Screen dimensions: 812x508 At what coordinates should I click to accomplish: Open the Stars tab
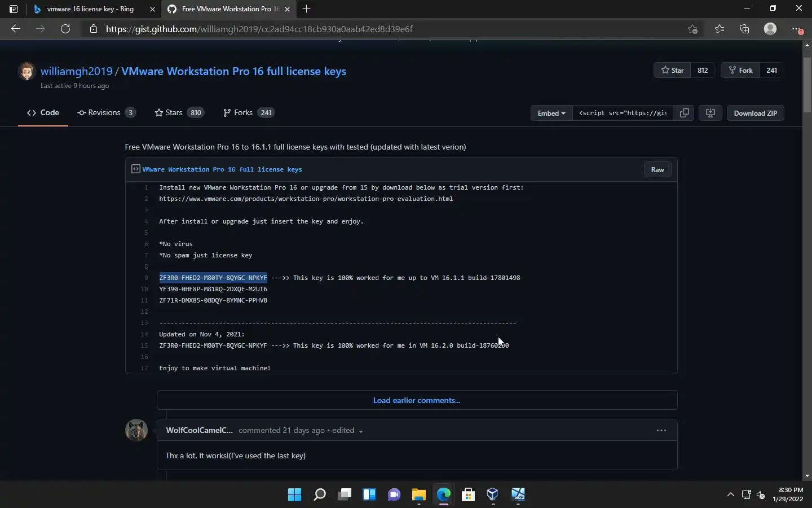pyautogui.click(x=179, y=112)
